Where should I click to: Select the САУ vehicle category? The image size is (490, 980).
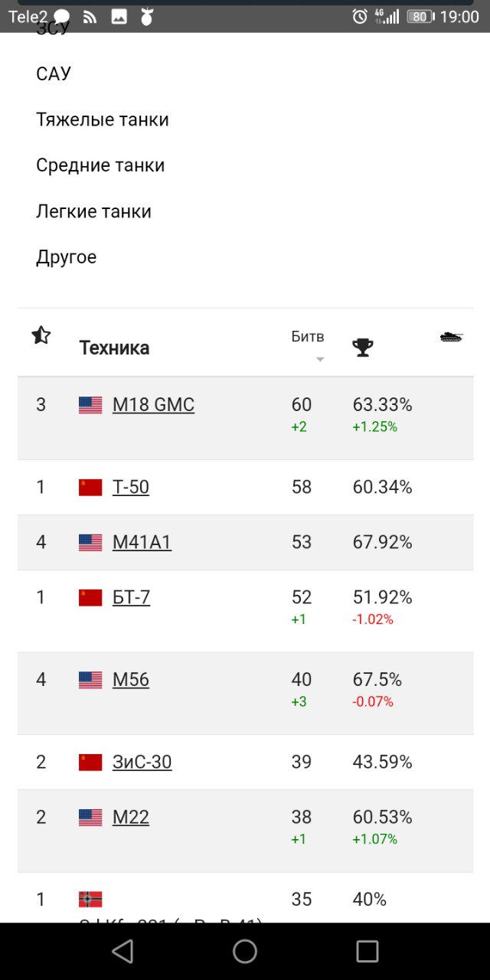tap(54, 74)
